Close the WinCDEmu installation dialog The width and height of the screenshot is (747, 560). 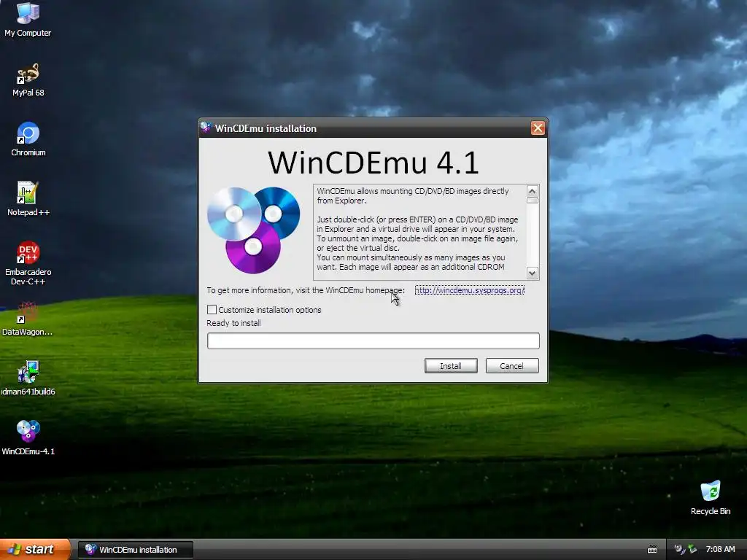pyautogui.click(x=538, y=128)
